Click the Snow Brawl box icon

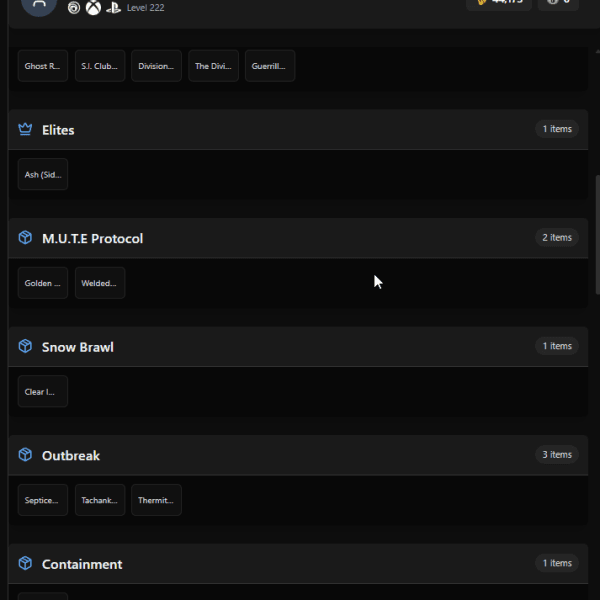pyautogui.click(x=25, y=346)
